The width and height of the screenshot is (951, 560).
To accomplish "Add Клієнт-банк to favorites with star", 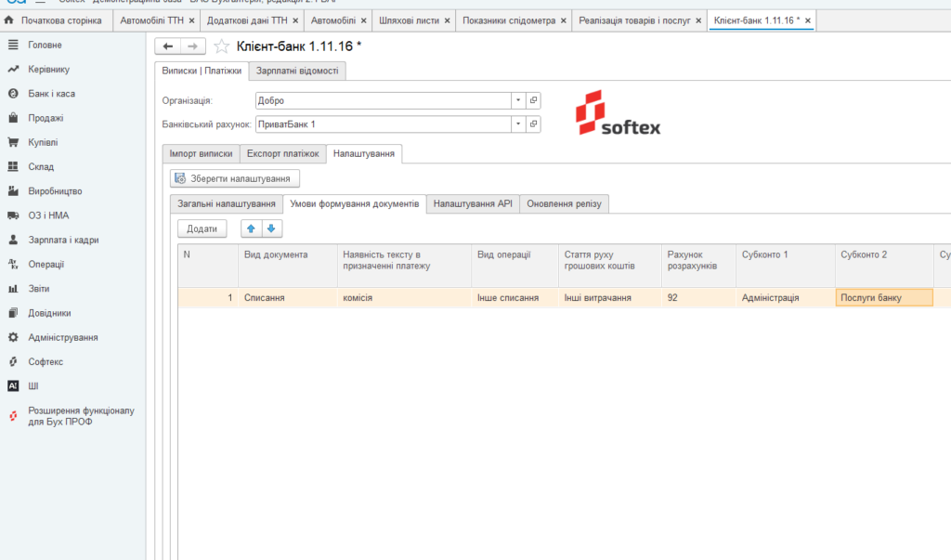I will [x=221, y=46].
